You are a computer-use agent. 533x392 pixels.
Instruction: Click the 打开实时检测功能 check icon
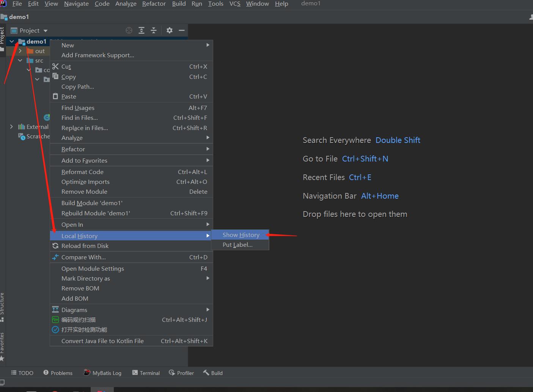pos(55,329)
